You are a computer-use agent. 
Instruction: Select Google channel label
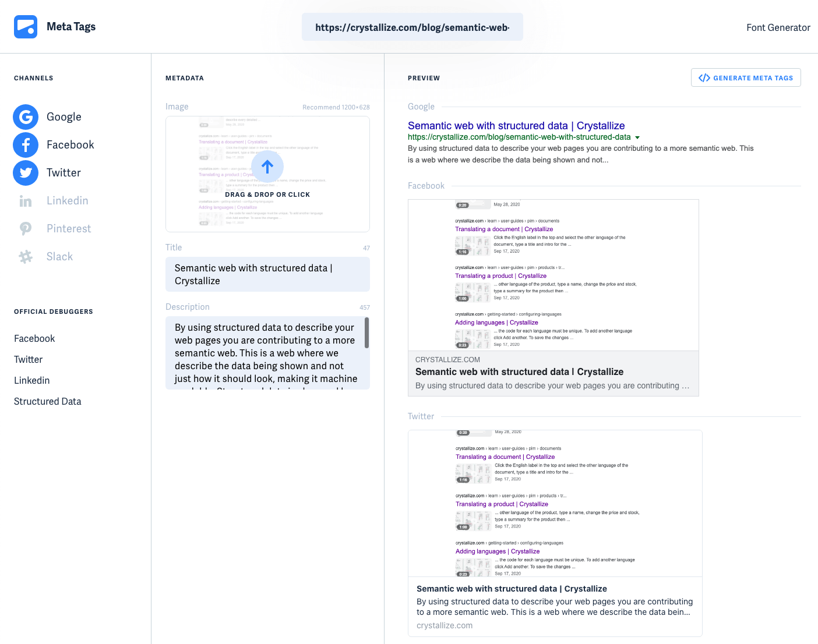point(64,117)
